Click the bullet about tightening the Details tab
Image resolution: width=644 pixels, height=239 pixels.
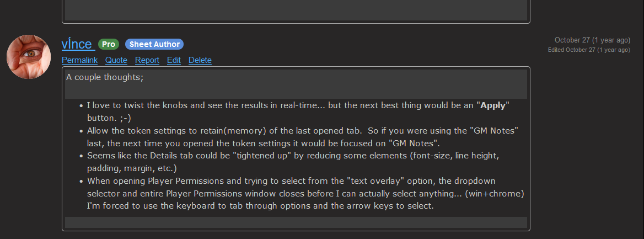pos(293,162)
